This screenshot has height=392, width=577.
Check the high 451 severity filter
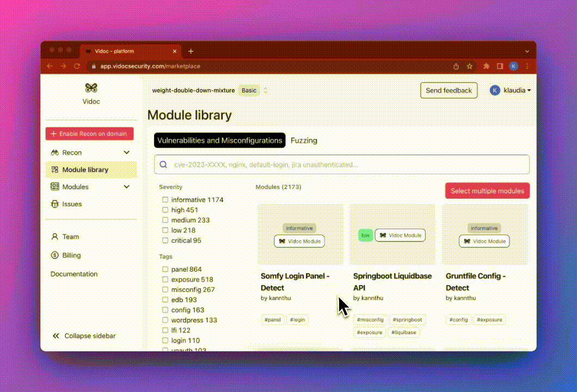[x=165, y=210]
